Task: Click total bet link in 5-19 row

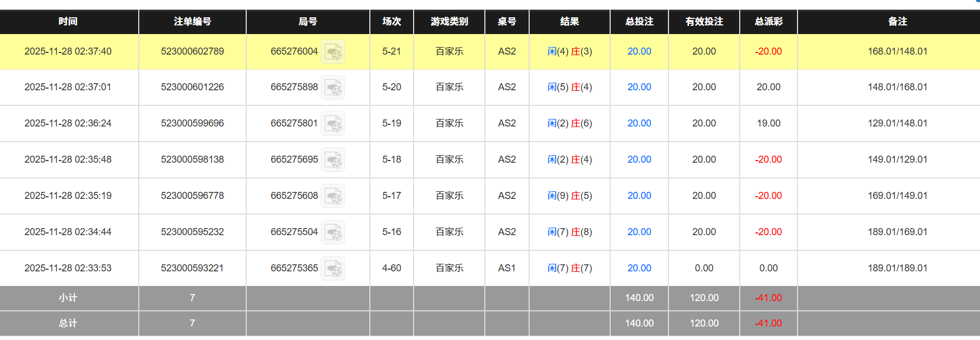Action: click(x=639, y=123)
